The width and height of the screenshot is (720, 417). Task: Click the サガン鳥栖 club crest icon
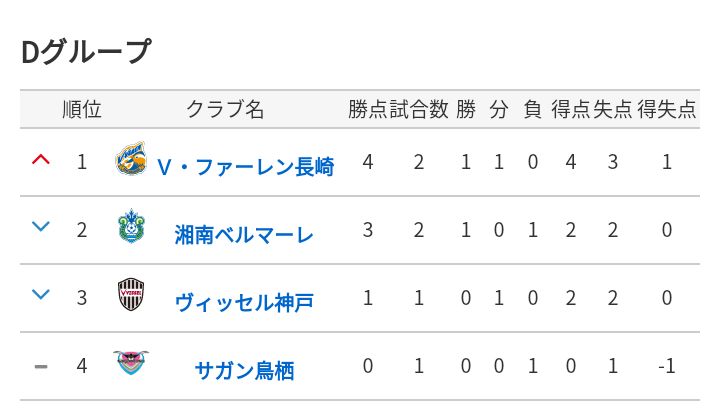(x=131, y=364)
